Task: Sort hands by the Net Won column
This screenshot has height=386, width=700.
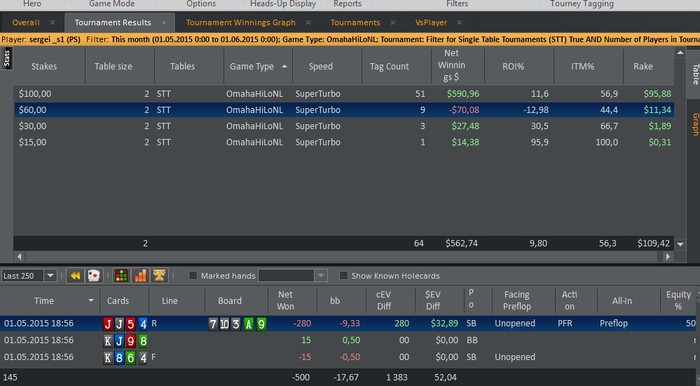Action: pyautogui.click(x=285, y=300)
